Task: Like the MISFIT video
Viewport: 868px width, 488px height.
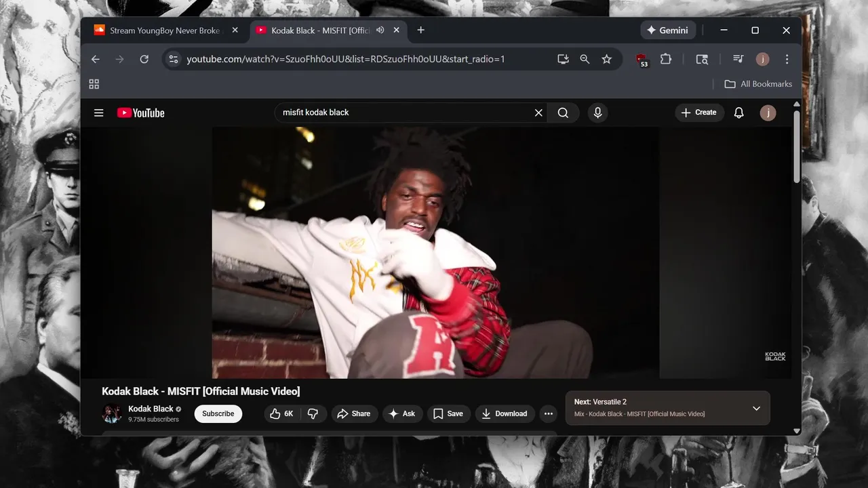Action: point(282,413)
